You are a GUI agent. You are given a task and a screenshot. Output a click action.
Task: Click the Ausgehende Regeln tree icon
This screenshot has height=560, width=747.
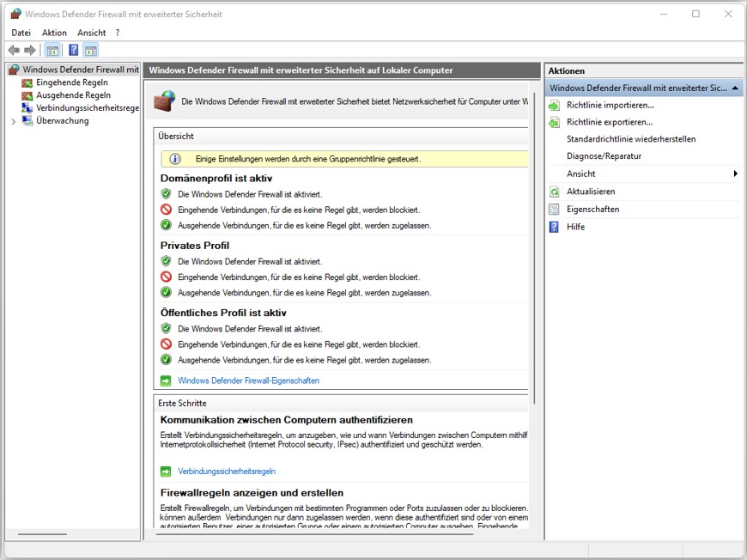point(27,95)
